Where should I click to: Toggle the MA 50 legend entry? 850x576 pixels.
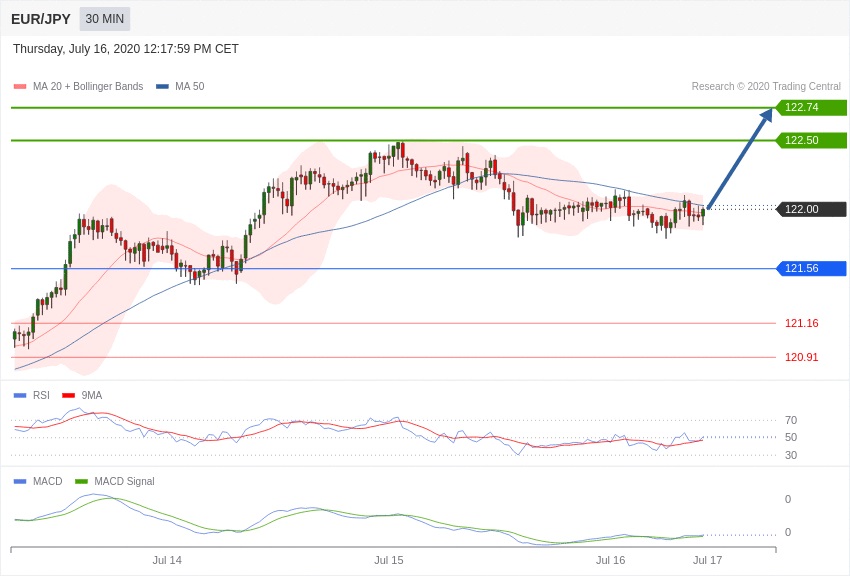(x=180, y=87)
